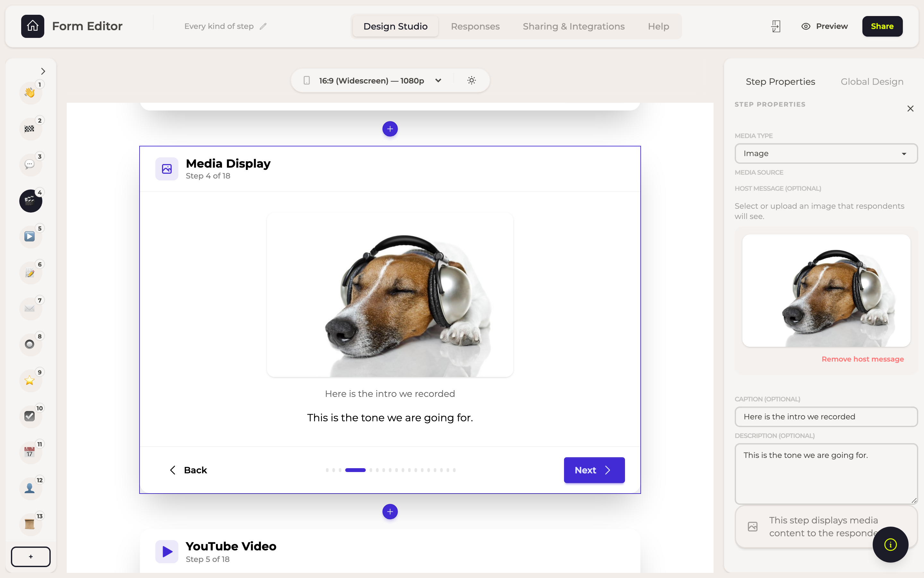Screen dimensions: 924x578
Task: Toggle light mode sun icon
Action: (x=472, y=80)
